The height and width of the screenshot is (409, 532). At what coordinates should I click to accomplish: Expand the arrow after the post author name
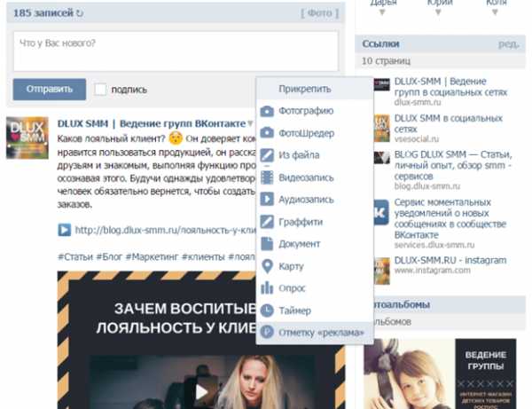[250, 124]
